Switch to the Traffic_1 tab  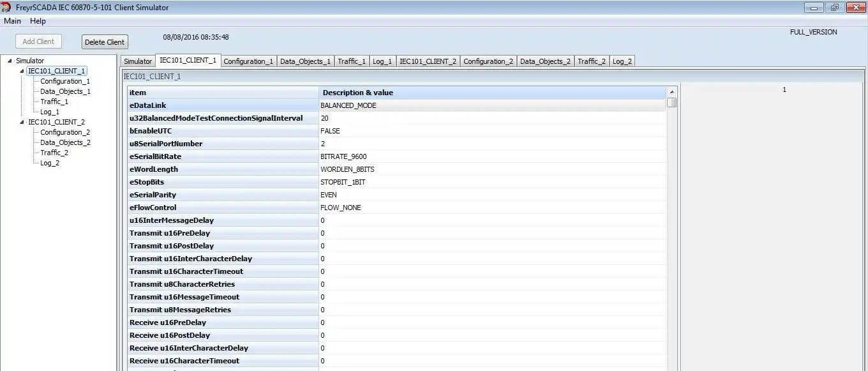(352, 61)
